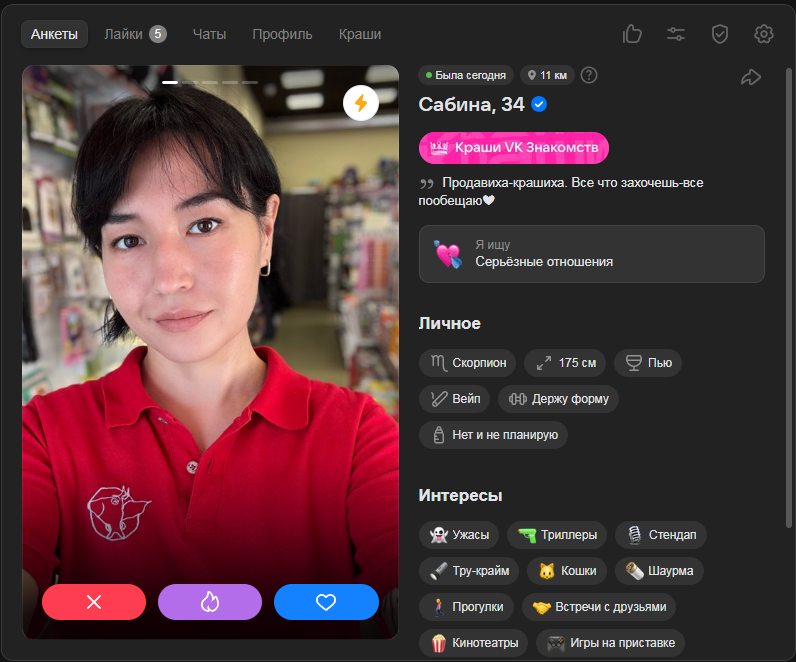Click the Кошки interest chip
The image size is (796, 662).
(x=567, y=571)
